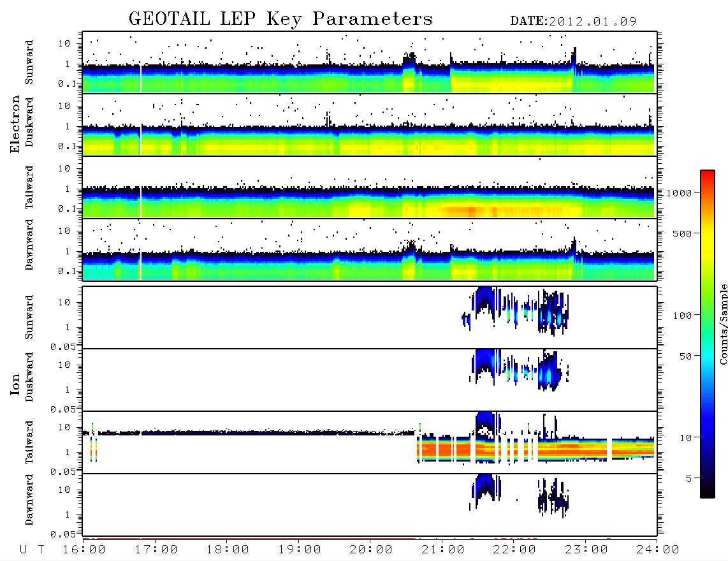The image size is (728, 561).
Task: Click the '0.1' tick of Electron Dawnward panel
Action: point(67,271)
